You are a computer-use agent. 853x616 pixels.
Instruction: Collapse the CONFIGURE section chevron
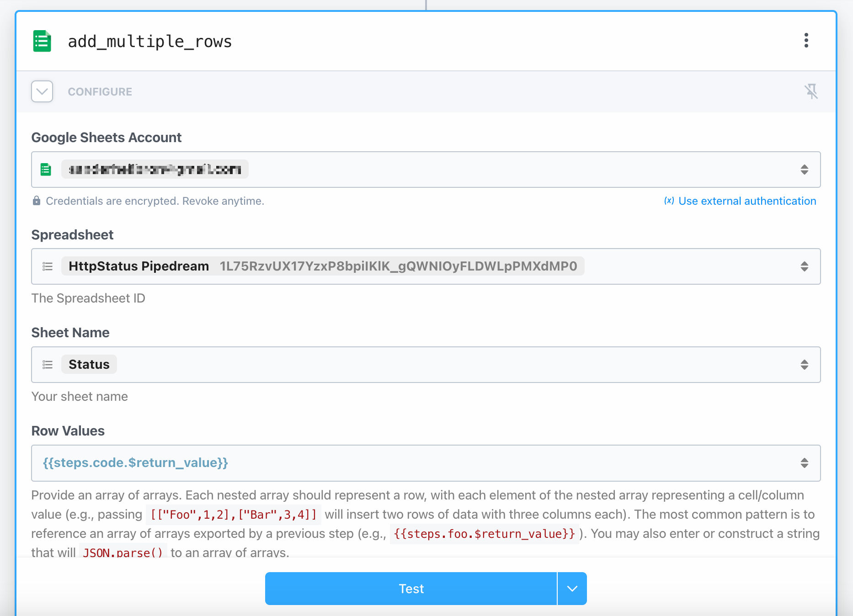tap(42, 91)
